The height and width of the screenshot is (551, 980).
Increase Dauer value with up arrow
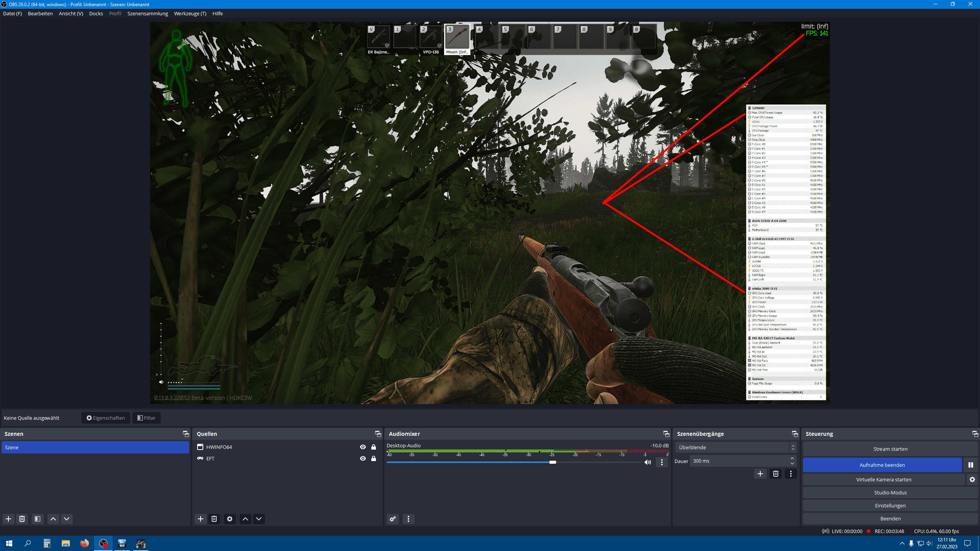[x=792, y=458]
